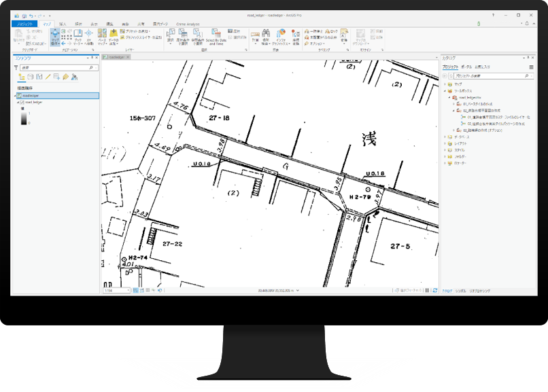Toggle visibility of road ledger layer
This screenshot has height=392, width=548.
pyautogui.click(x=22, y=102)
